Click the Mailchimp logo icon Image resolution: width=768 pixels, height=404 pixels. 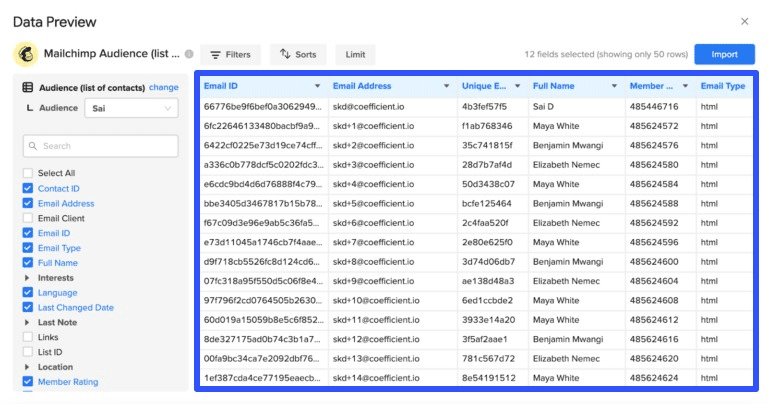25,53
